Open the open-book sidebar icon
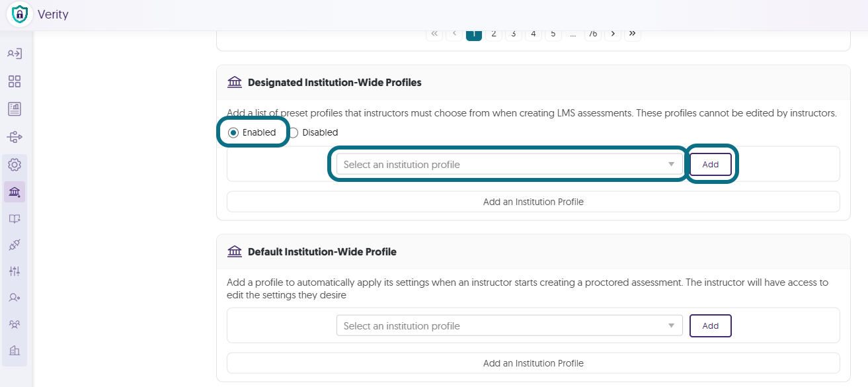 click(15, 219)
